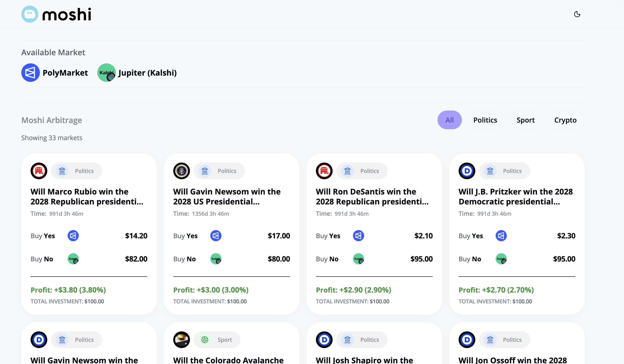Filter markets by Crypto
This screenshot has height=364, width=624.
coord(565,120)
